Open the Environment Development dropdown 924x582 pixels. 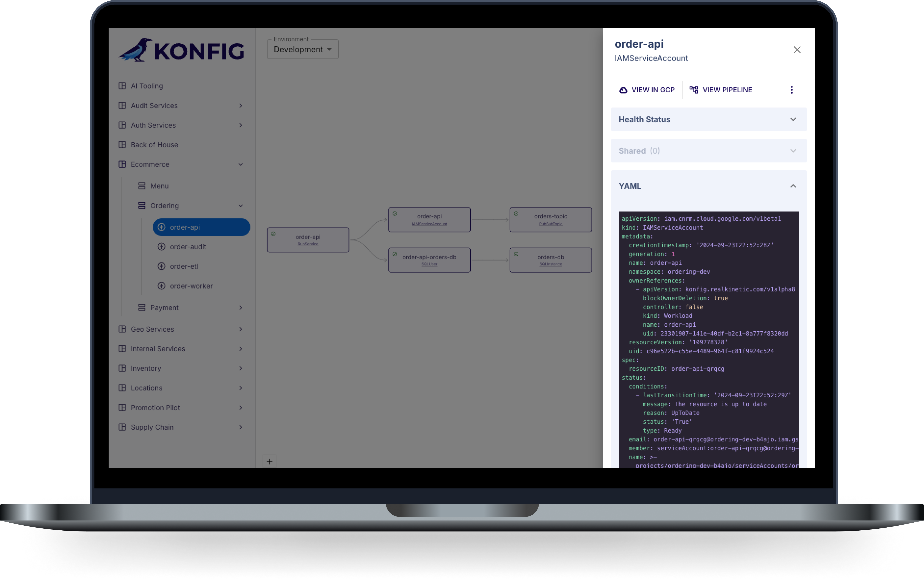[302, 49]
